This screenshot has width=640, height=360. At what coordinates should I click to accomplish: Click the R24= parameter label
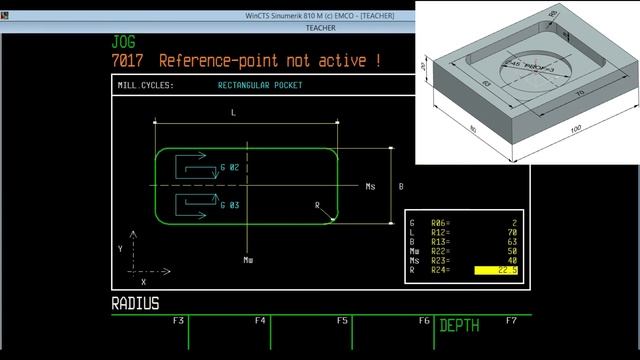click(440, 270)
